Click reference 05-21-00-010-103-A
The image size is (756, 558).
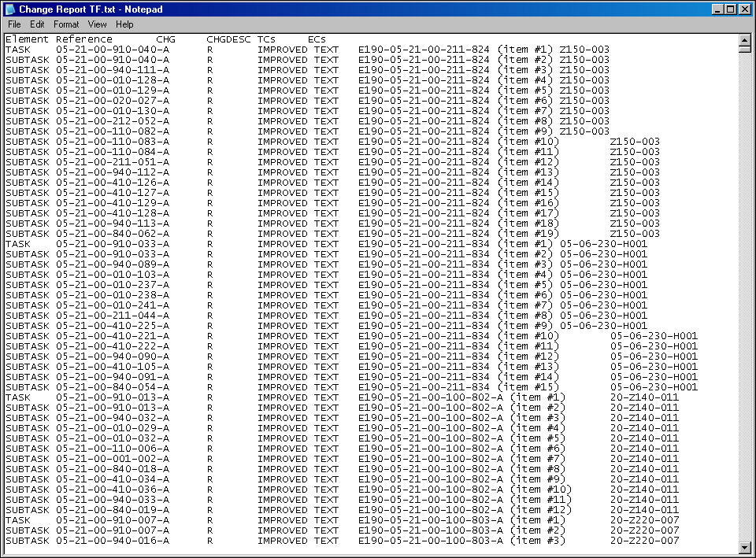(x=113, y=275)
